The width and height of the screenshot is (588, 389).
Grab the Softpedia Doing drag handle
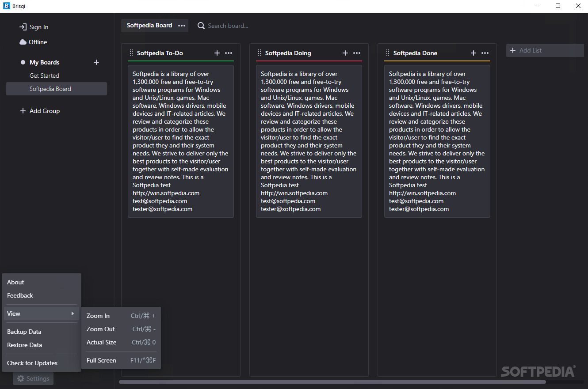[x=260, y=53]
